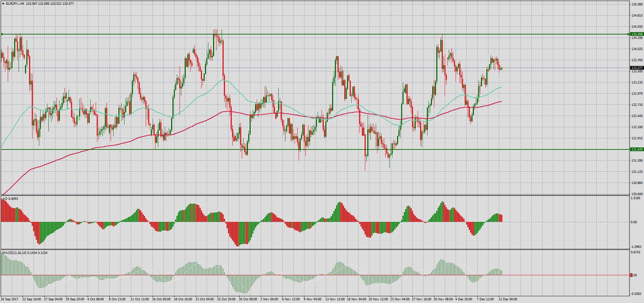Click the -0.5583 MACD scale value
The height and width of the screenshot is (303, 644).
click(x=636, y=294)
